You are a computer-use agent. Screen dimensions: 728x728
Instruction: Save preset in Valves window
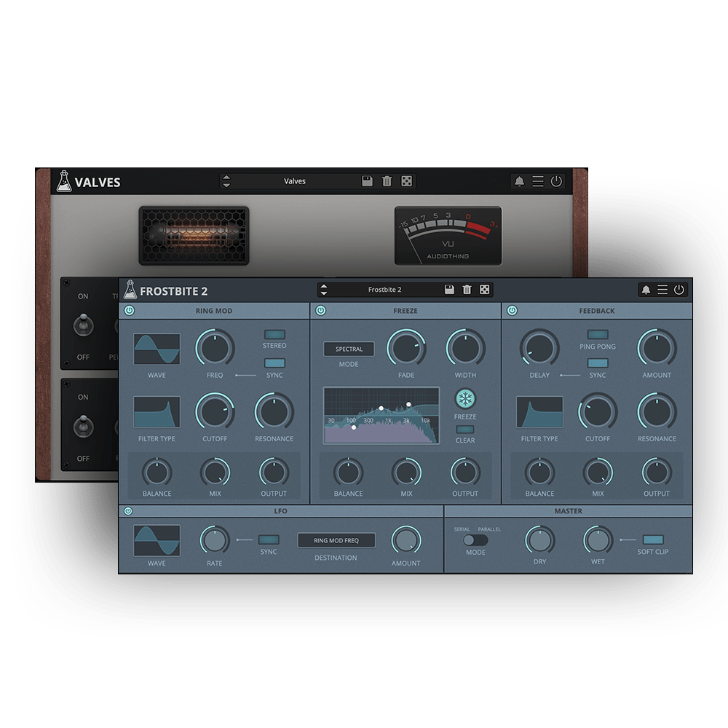coord(367,181)
